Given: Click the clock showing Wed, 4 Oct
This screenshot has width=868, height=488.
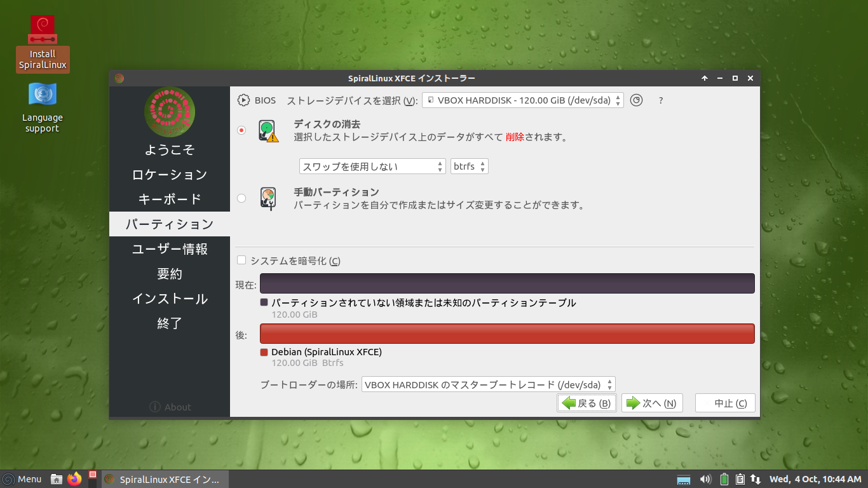Looking at the screenshot, I should click(815, 479).
